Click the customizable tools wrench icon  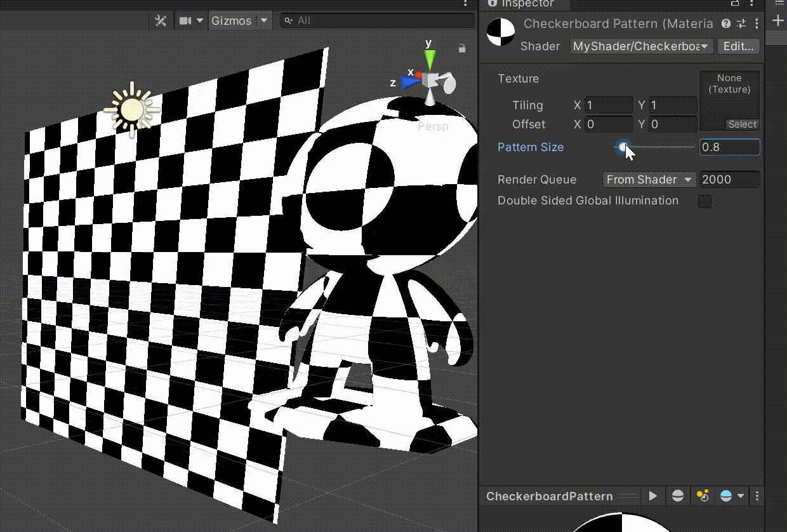[x=160, y=20]
